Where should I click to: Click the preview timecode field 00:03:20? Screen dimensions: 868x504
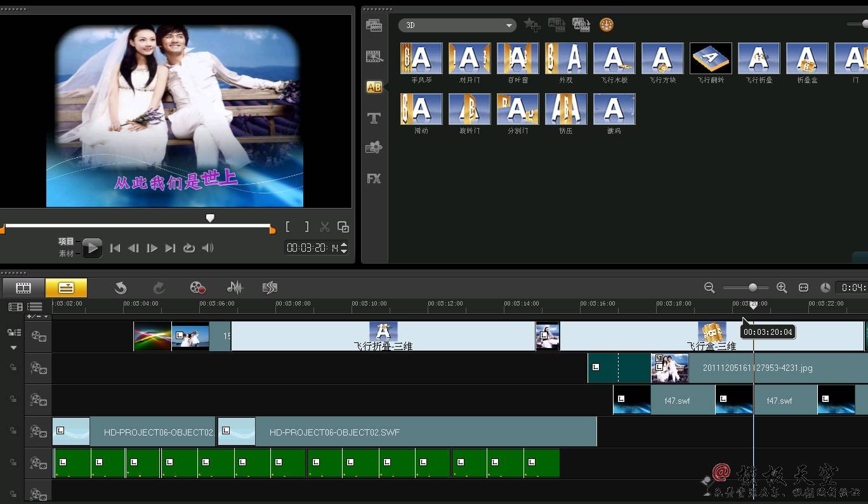pyautogui.click(x=312, y=248)
